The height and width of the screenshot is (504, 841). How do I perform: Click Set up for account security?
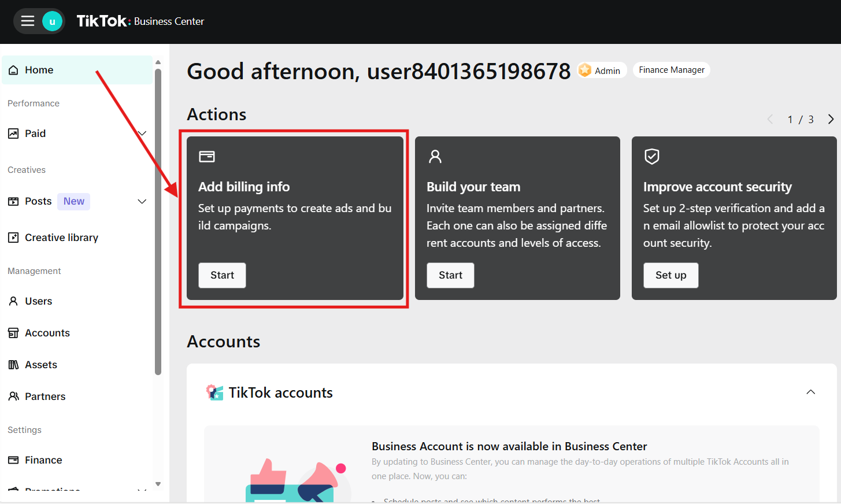[x=670, y=275]
